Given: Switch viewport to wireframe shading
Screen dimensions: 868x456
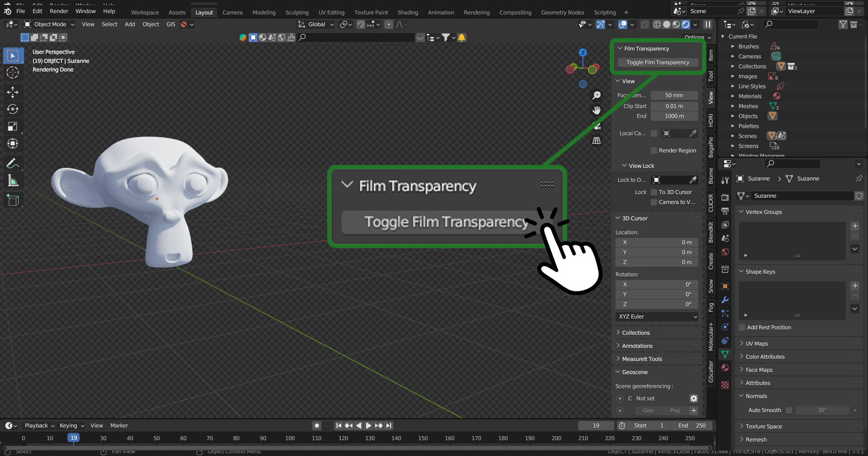Looking at the screenshot, I should pyautogui.click(x=657, y=24).
